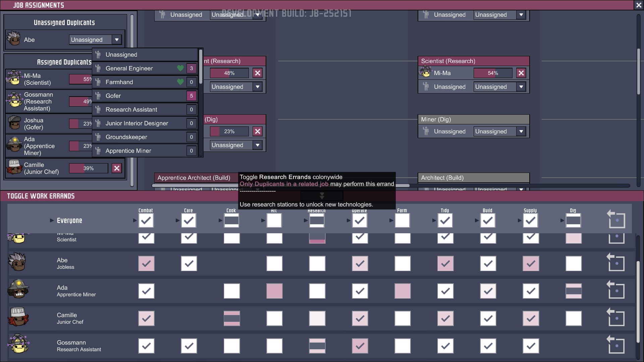Select General Engineer from job list

129,68
